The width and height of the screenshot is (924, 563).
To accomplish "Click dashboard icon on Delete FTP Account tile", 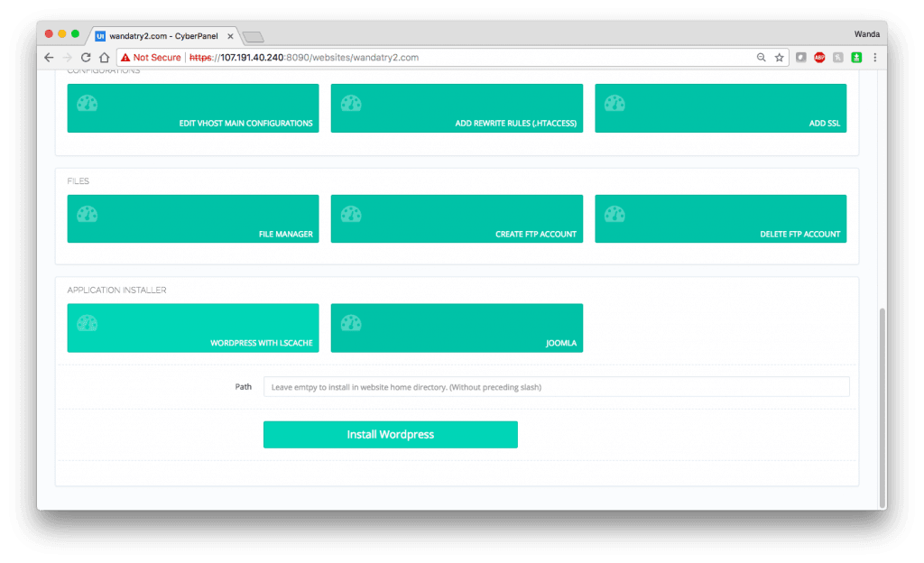I will click(614, 215).
